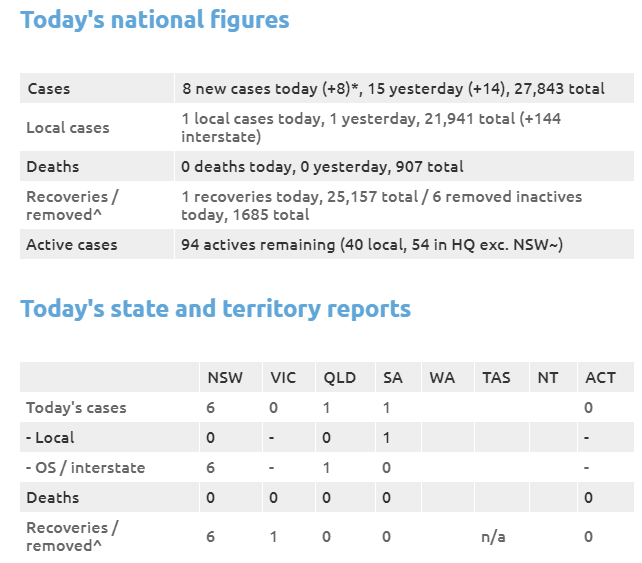Click the "0 deaths today" figures text
The height and width of the screenshot is (563, 642).
coord(237,167)
